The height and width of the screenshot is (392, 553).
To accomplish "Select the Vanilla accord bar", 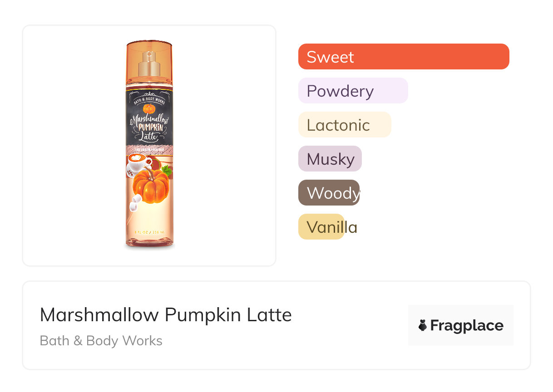I will pyautogui.click(x=321, y=227).
